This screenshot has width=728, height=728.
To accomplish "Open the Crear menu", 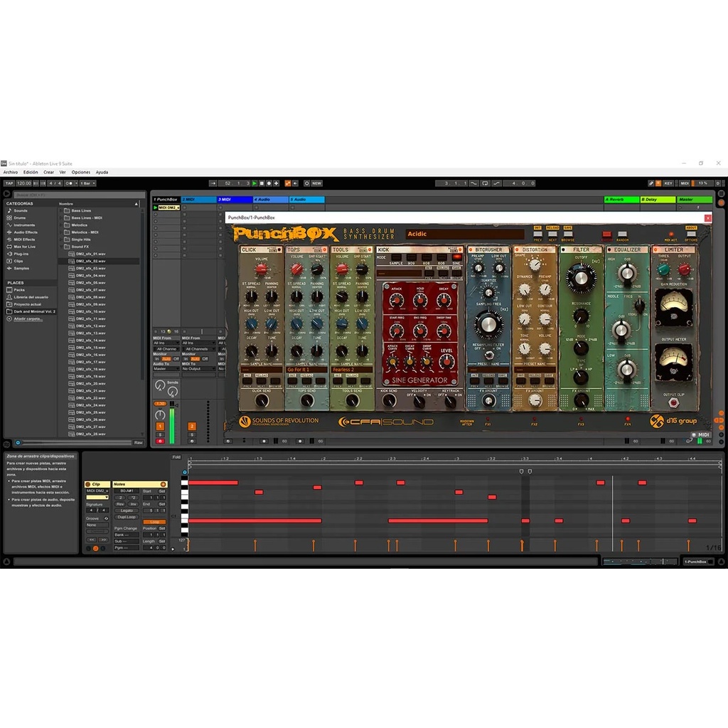I will [x=49, y=172].
